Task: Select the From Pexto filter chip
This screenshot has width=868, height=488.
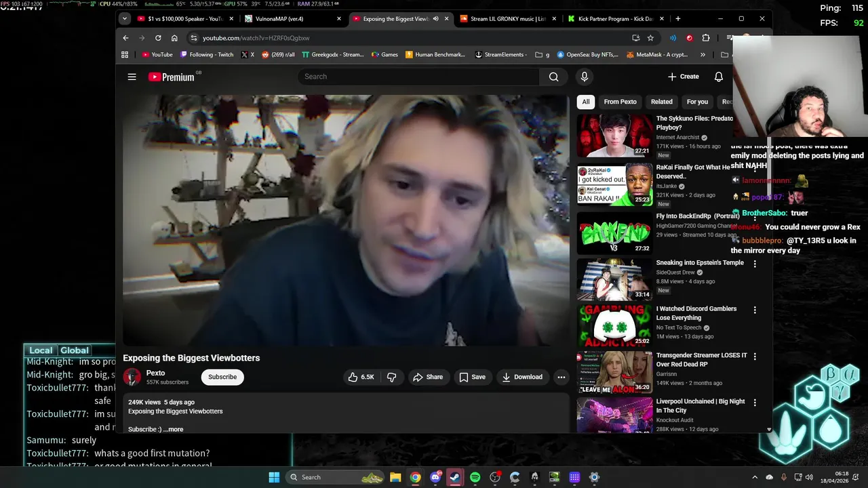Action: tap(620, 102)
